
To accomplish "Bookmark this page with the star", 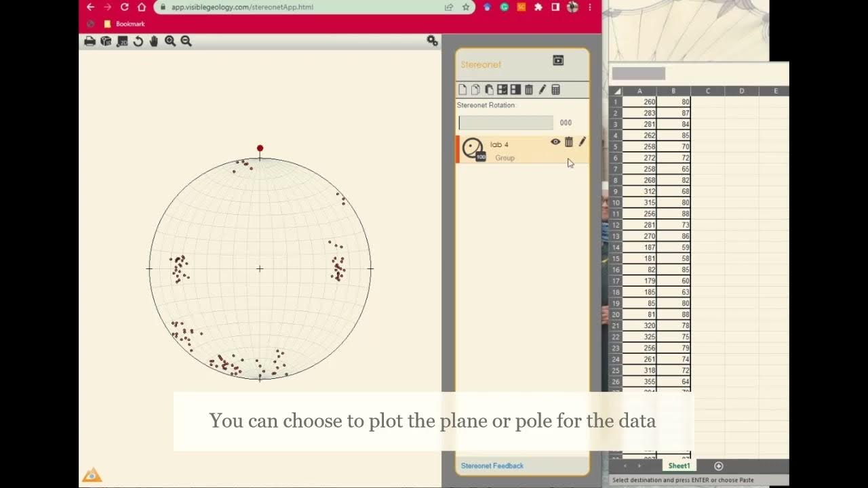I will [x=466, y=7].
